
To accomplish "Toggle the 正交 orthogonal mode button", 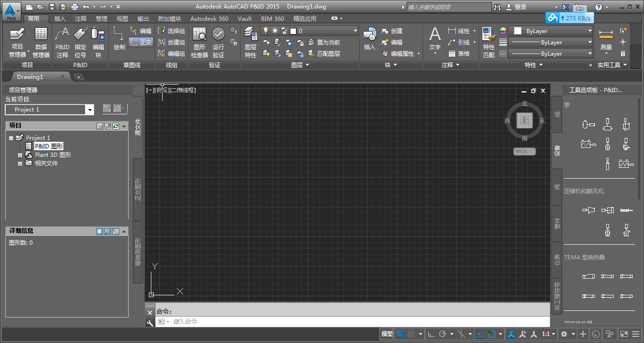I will coord(141,42).
